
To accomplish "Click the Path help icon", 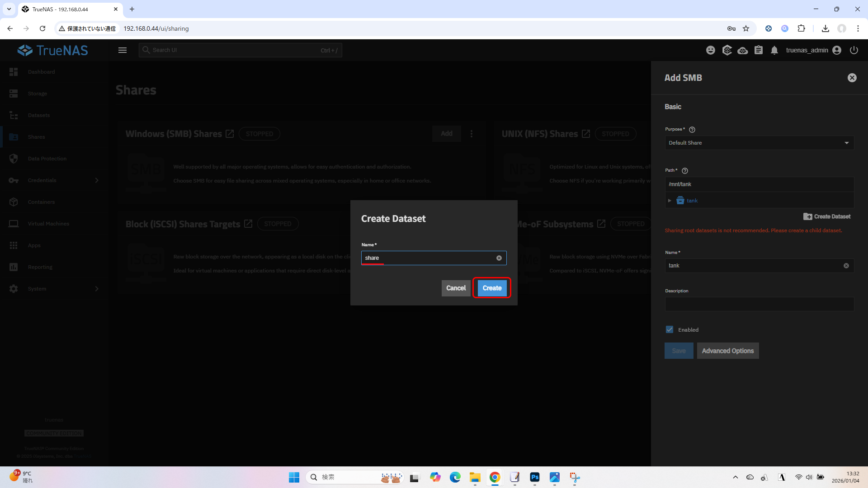I will [x=685, y=171].
